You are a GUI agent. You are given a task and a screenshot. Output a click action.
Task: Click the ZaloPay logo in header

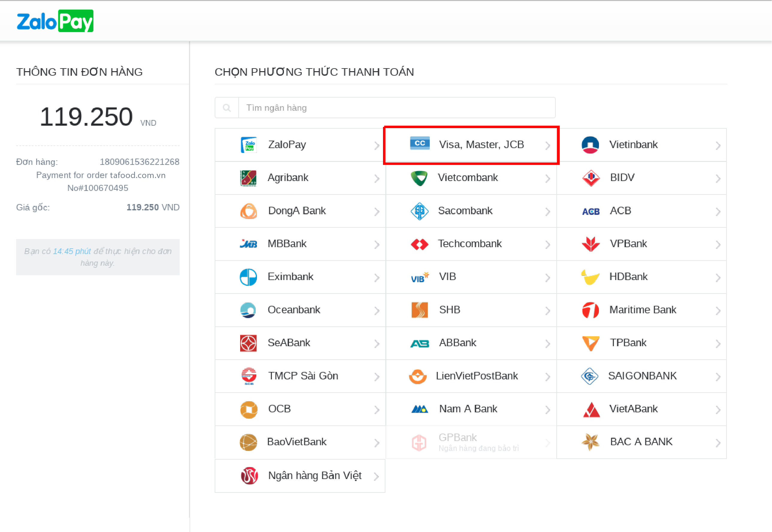55,21
